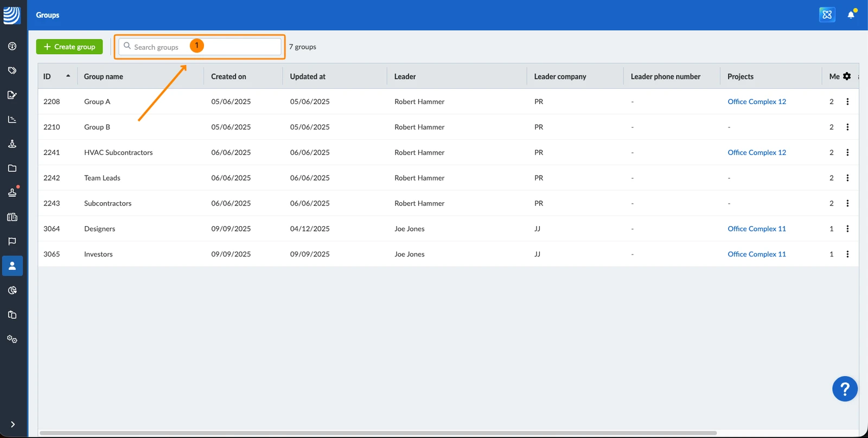Open the dashboard gauge icon in sidebar
The image size is (868, 438).
12,46
